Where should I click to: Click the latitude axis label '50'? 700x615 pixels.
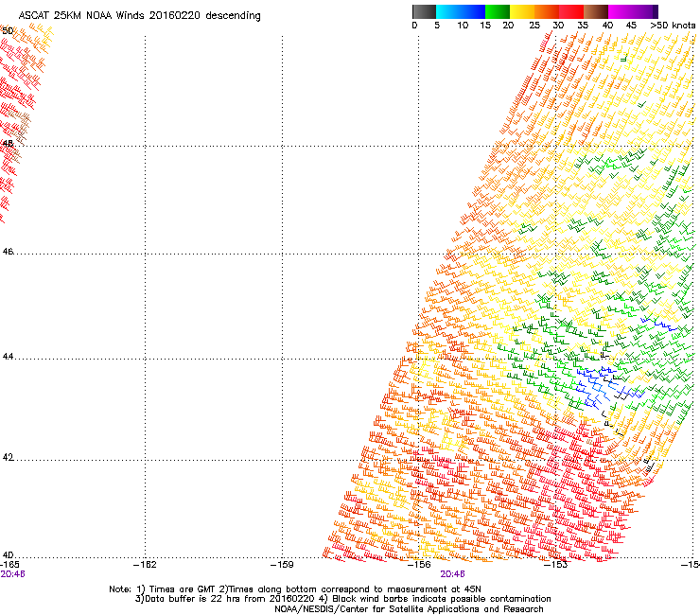pos(8,31)
